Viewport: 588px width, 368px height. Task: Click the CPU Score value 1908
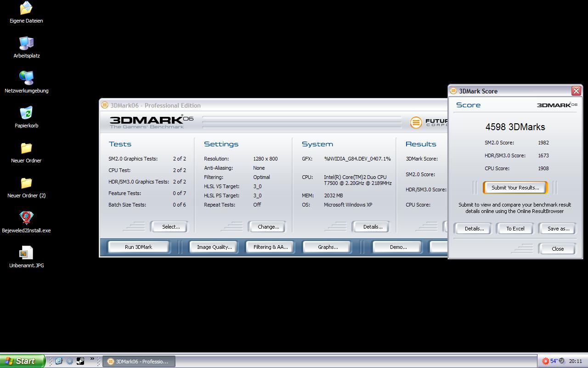(543, 168)
